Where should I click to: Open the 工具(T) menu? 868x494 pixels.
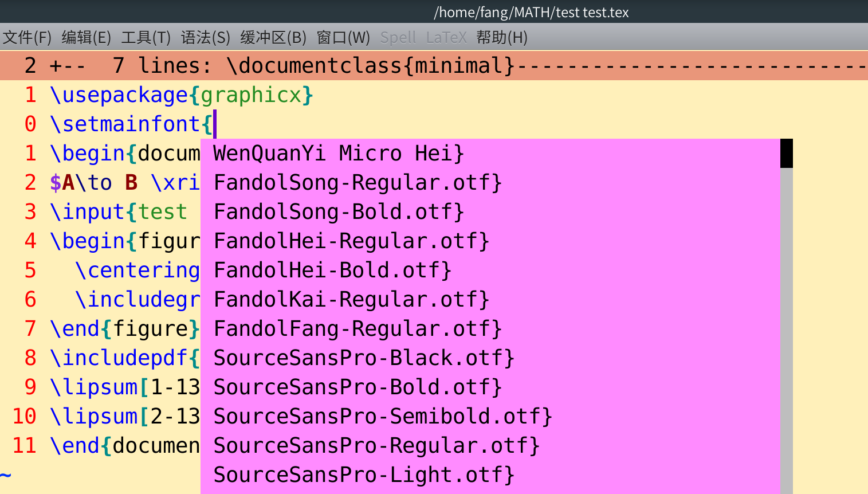click(x=146, y=38)
